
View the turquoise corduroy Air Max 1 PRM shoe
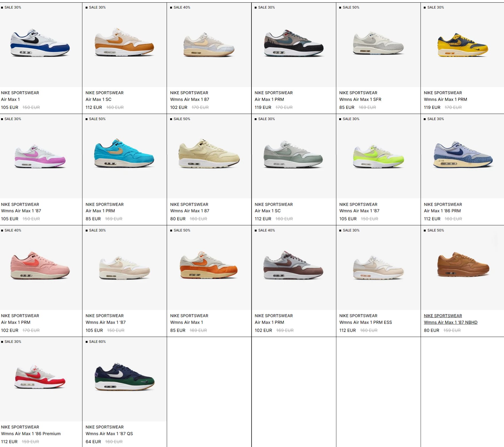coord(124,153)
